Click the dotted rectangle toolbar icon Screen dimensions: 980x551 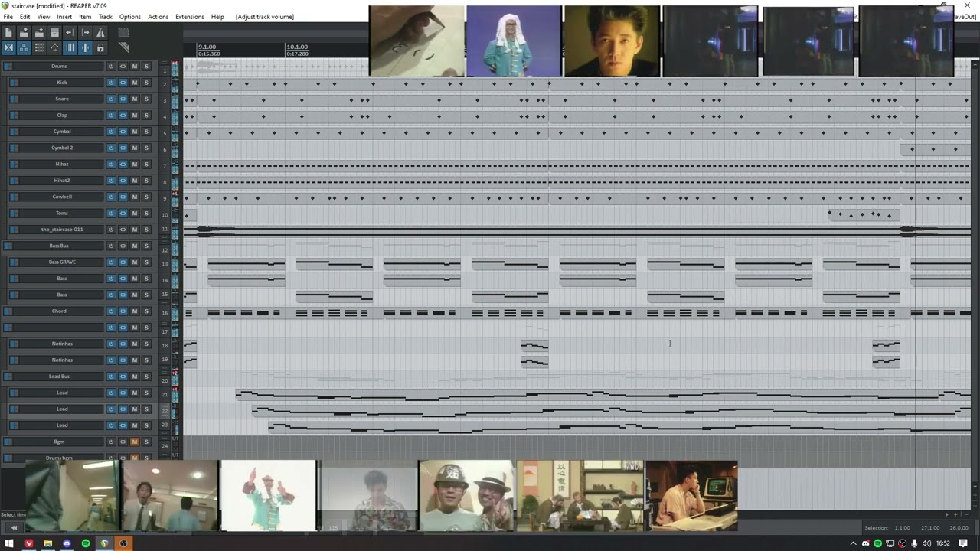click(123, 32)
